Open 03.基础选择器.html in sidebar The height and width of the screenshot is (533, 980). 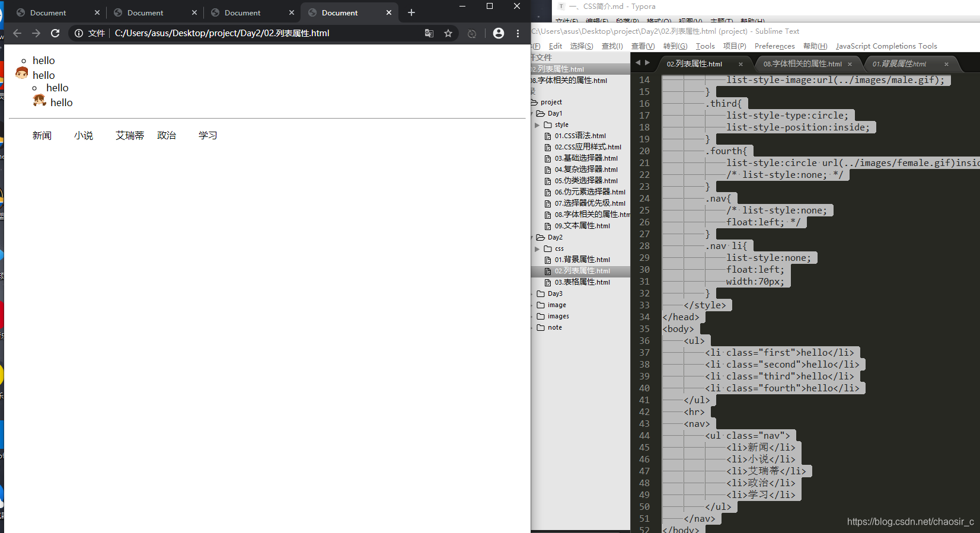coord(586,159)
